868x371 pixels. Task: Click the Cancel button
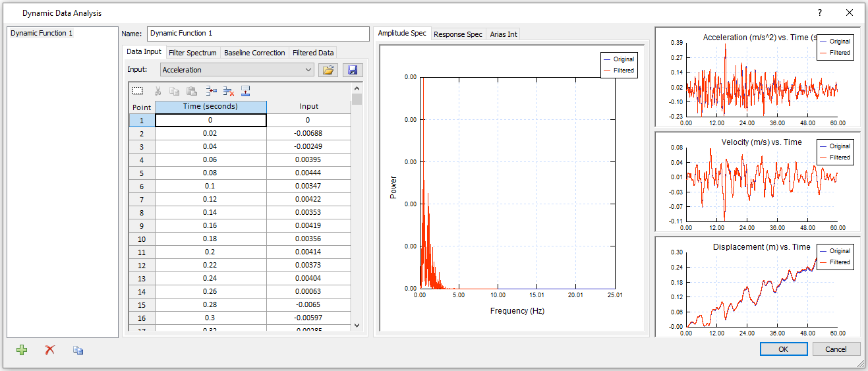point(836,349)
